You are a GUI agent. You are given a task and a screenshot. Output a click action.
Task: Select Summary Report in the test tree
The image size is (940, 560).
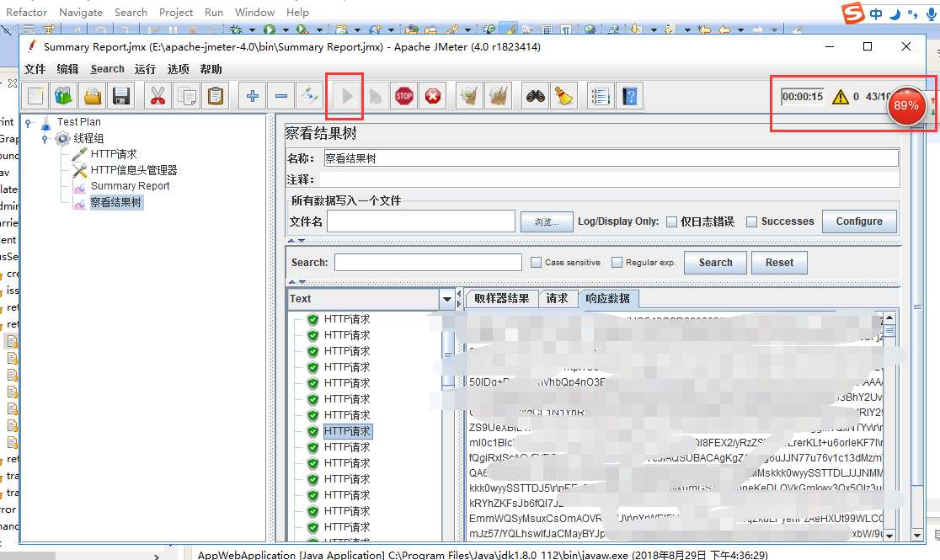pos(130,186)
